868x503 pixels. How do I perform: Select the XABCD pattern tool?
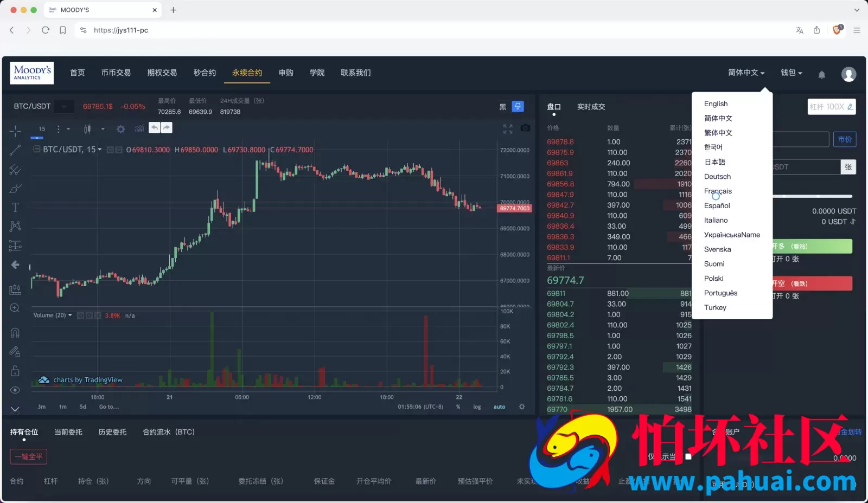15,226
